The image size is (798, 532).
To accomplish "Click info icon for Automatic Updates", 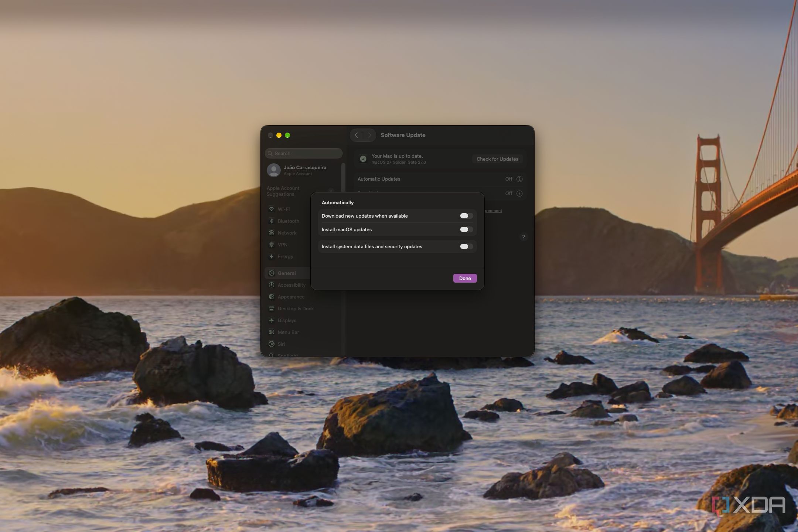I will coord(519,179).
